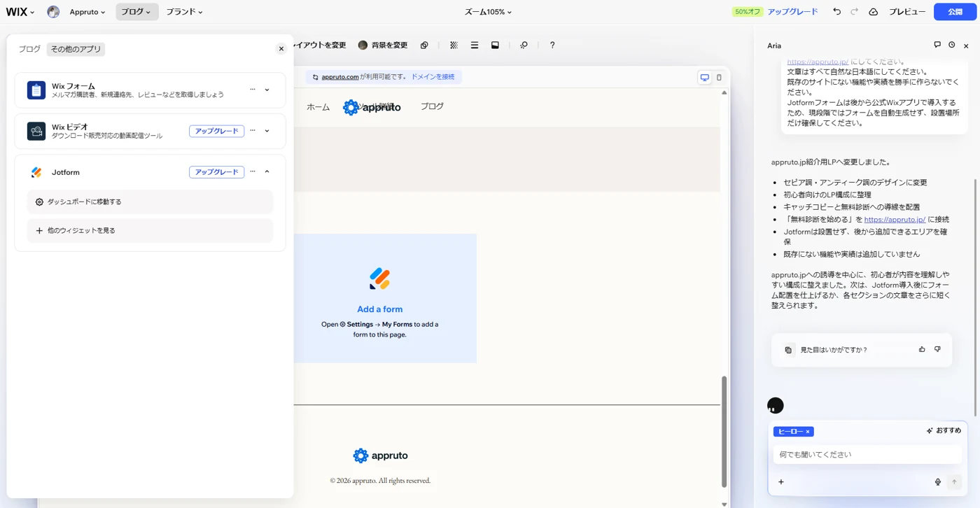
Task: Click the dotted grid pattern toolbar icon
Action: (454, 45)
